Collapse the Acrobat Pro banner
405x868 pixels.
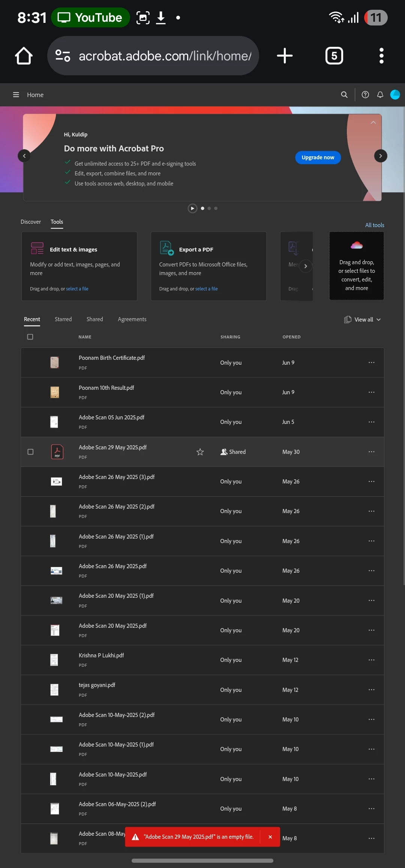click(373, 123)
